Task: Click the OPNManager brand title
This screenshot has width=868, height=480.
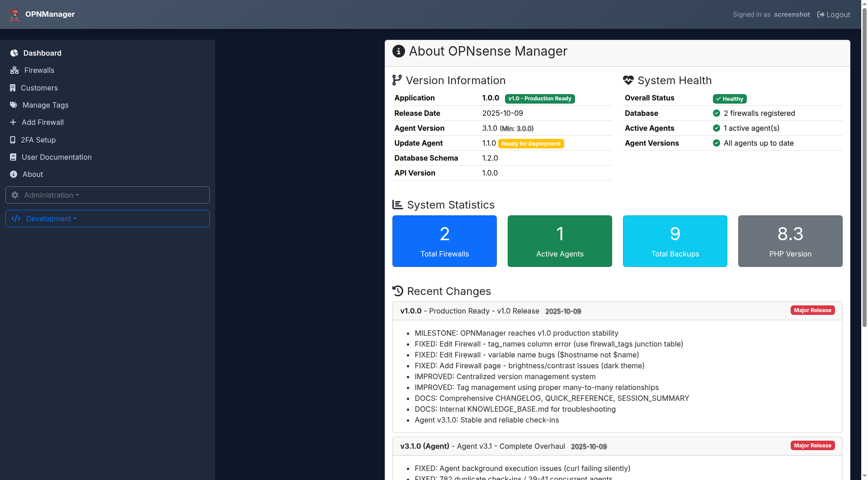Action: 50,14
